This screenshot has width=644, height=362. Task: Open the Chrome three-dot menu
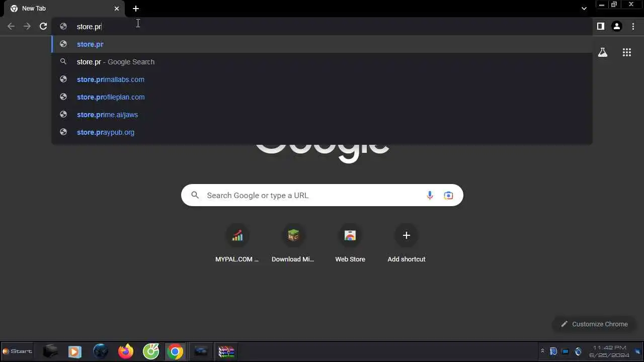tap(633, 26)
